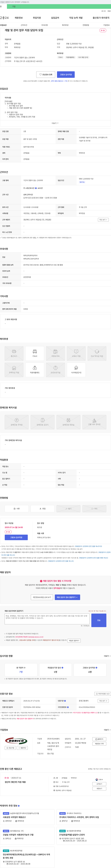This screenshot has width=111, height=868.
Task: Click the 장애인용 주차장 facility icon
Action: [x=17, y=422]
